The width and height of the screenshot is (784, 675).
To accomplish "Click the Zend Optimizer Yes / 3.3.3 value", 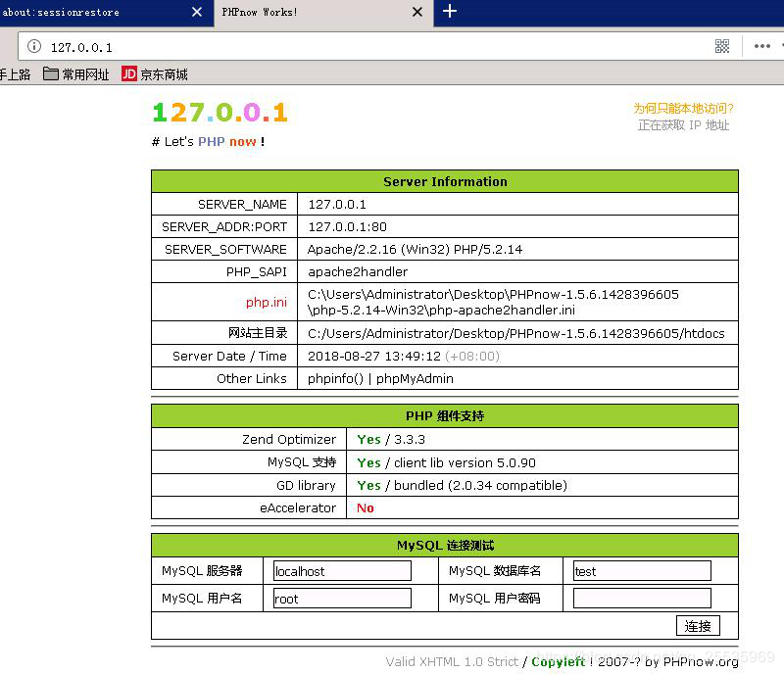I will click(391, 440).
